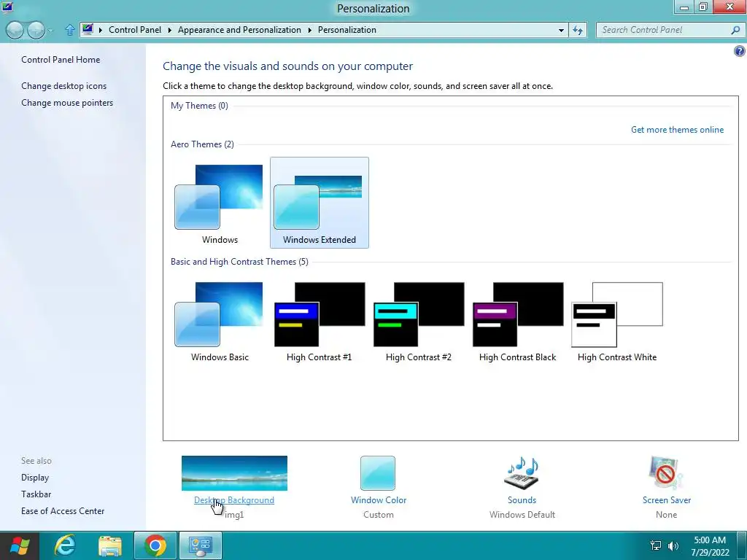Image resolution: width=747 pixels, height=560 pixels.
Task: Go forward with the Forward arrow button
Action: coord(36,30)
